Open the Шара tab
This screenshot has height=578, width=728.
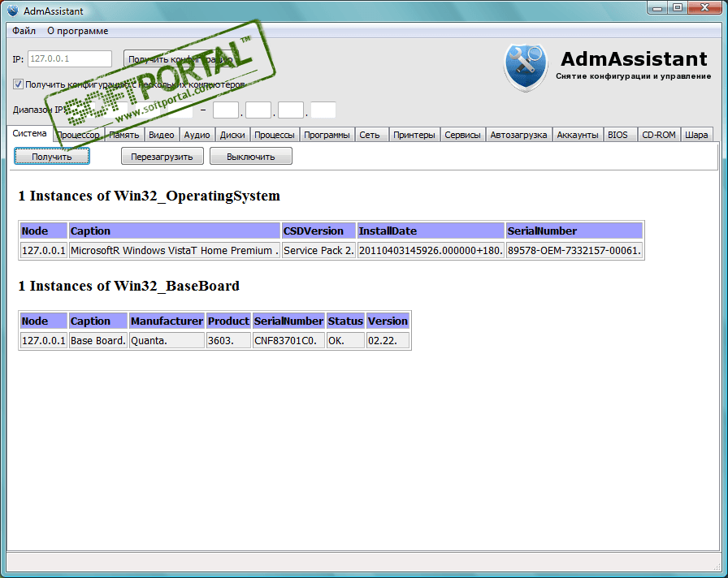point(696,135)
